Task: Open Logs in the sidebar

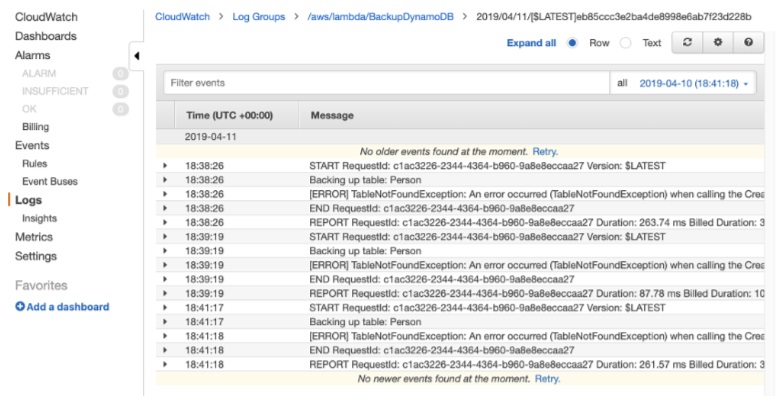Action: [x=28, y=200]
